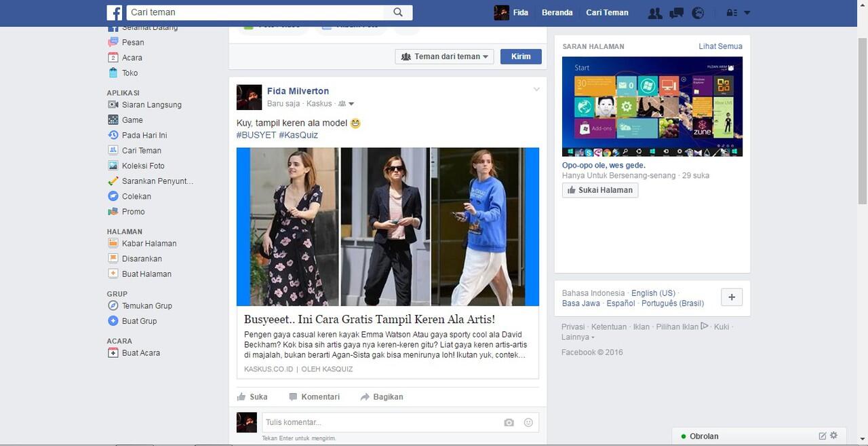This screenshot has height=446, width=868.
Task: Open the post options chevron
Action: (536, 90)
